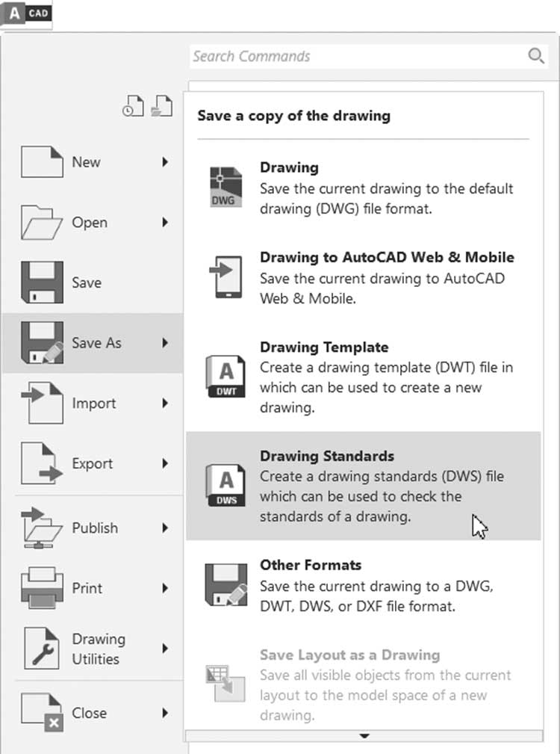Click the scroll-down arrow below the list
Image resolution: width=560 pixels, height=754 pixels.
pyautogui.click(x=364, y=736)
